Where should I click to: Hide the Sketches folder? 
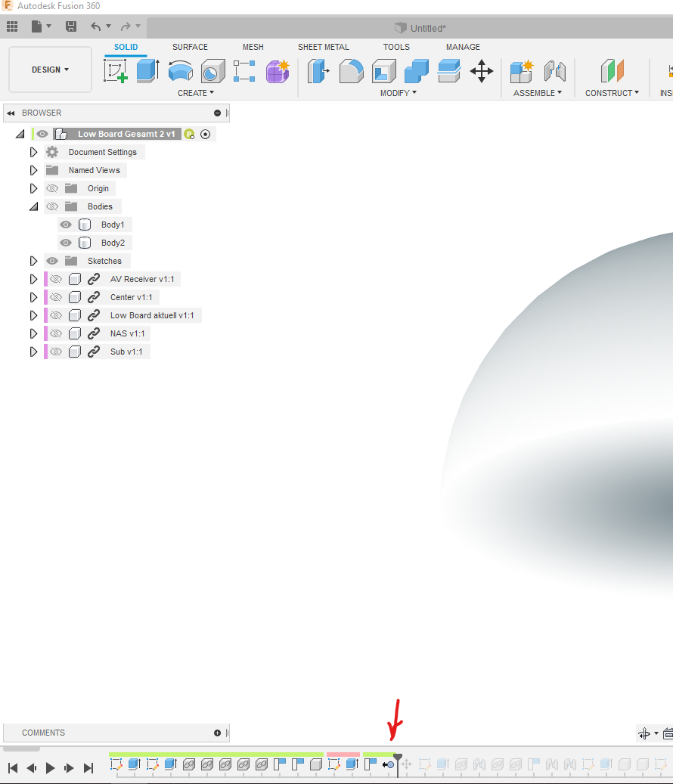point(52,261)
